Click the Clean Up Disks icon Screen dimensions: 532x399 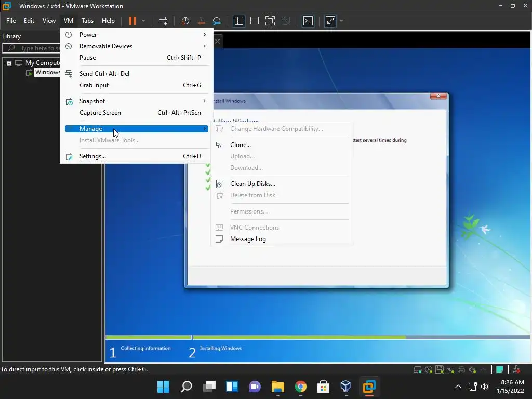point(220,184)
